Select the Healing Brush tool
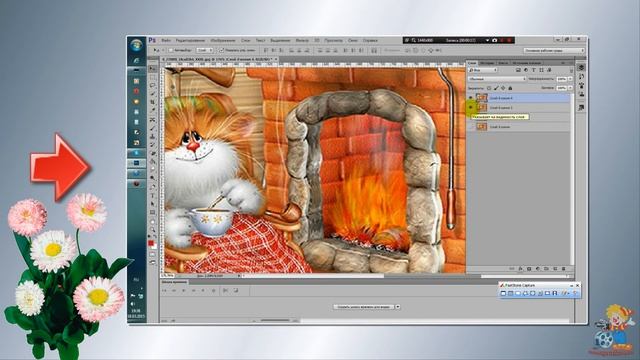This screenshot has width=640, height=360. (152, 120)
